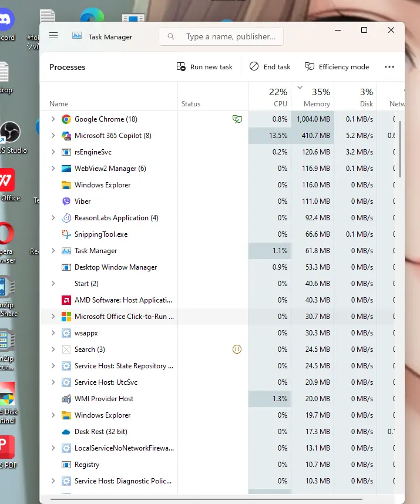This screenshot has height=504, width=420.
Task: Expand WebView2 Manager (6) group
Action: point(53,169)
